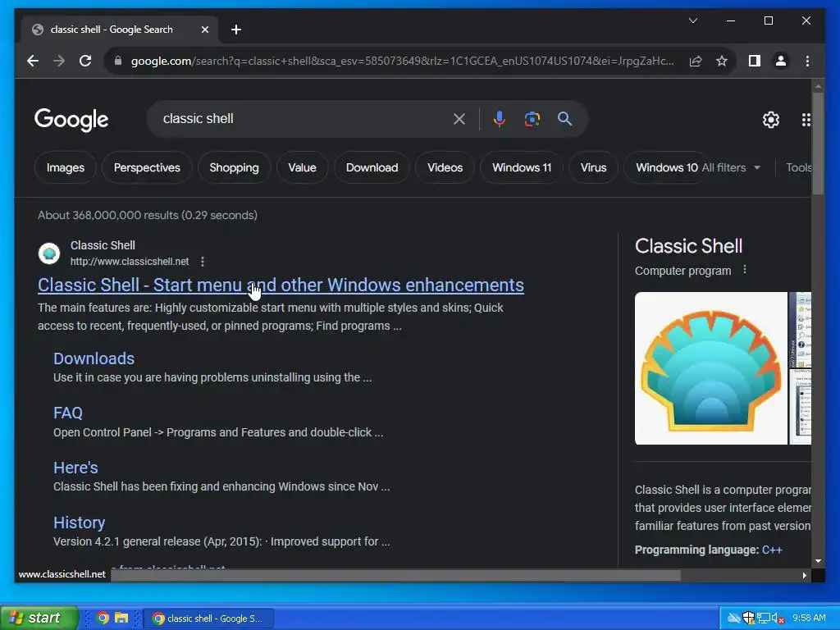Viewport: 840px width, 630px height.
Task: Open the Here's sitelink
Action: point(75,468)
